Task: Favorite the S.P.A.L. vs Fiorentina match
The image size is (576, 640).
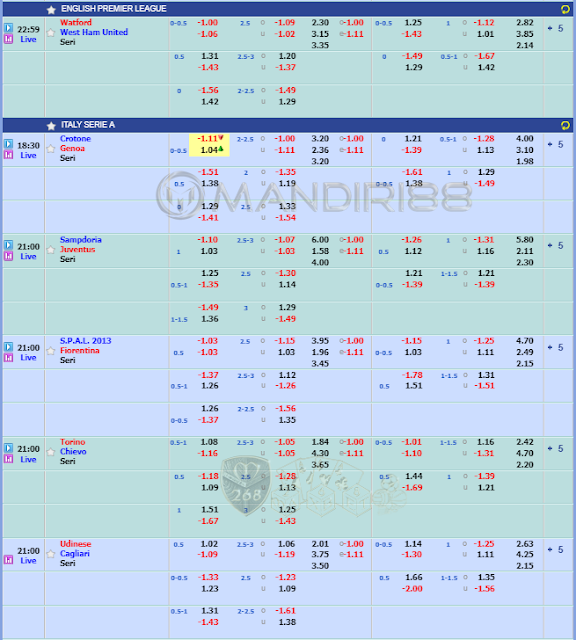Action: [x=51, y=351]
